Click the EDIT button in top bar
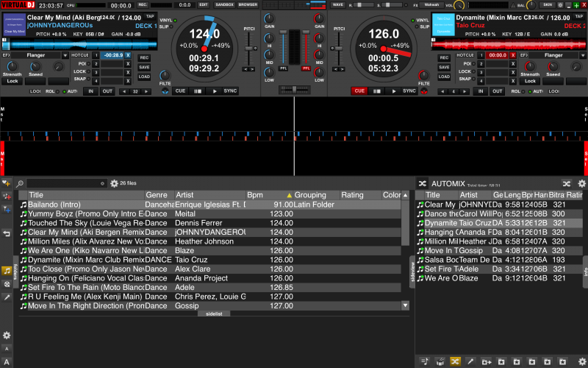This screenshot has height=368, width=588. tap(204, 5)
